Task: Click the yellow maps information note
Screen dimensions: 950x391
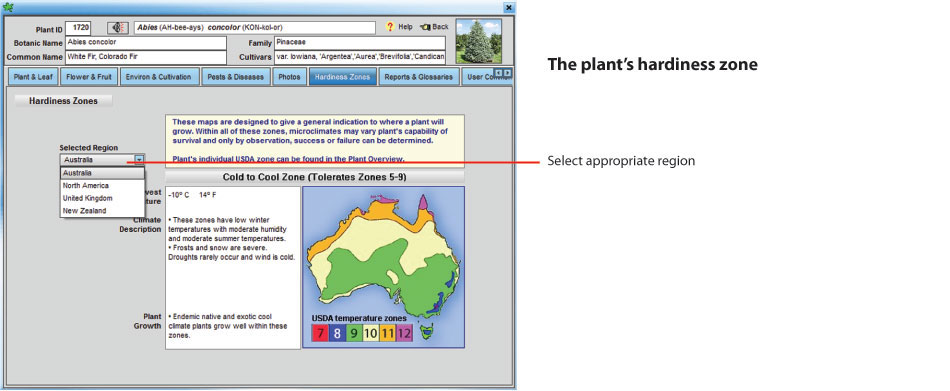Action: click(314, 141)
